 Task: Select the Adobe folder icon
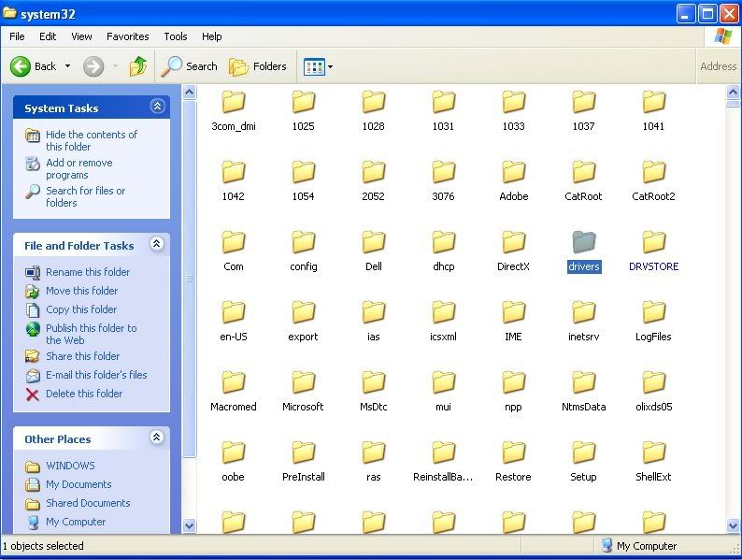(513, 172)
